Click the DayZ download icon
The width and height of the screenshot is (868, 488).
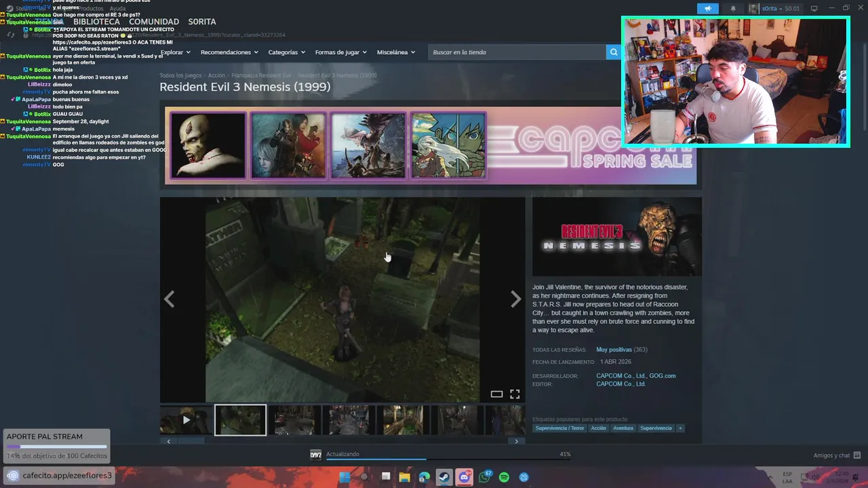coord(315,455)
